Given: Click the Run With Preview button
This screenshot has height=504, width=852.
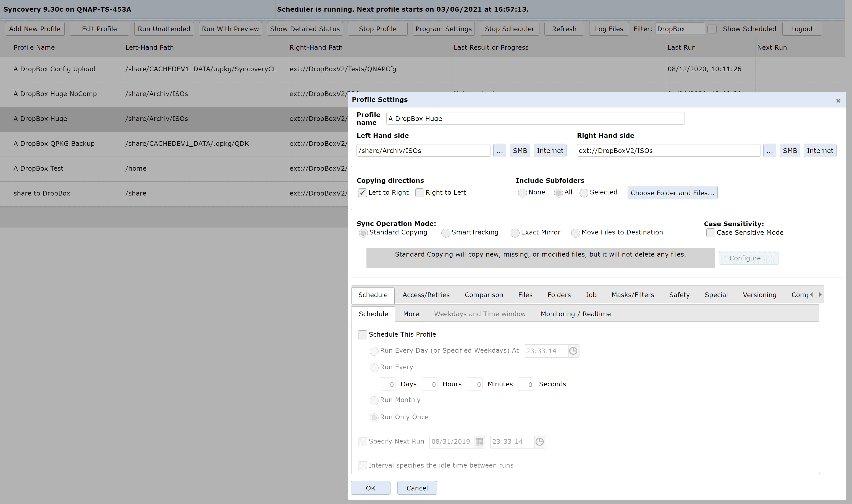Looking at the screenshot, I should click(x=230, y=29).
